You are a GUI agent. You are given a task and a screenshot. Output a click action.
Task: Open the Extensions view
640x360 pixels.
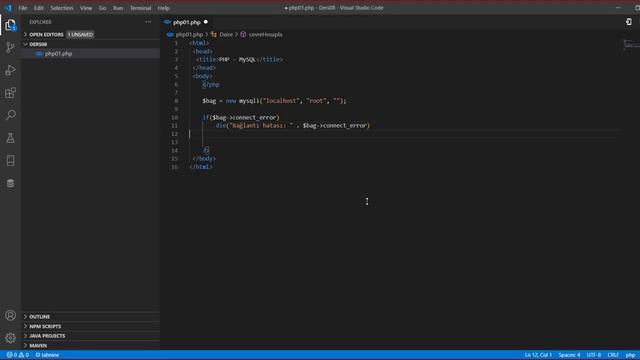[x=10, y=93]
